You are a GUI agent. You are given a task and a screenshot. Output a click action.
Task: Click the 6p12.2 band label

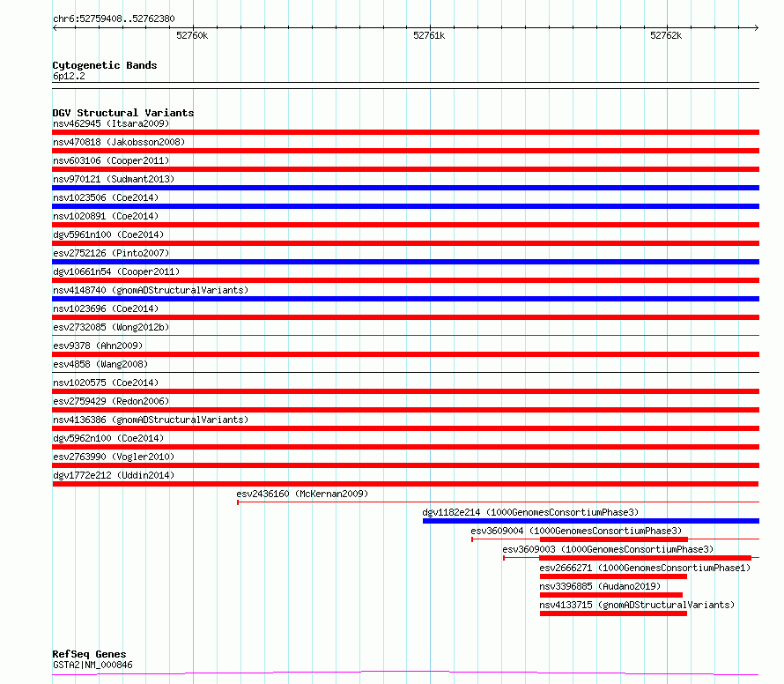point(69,76)
